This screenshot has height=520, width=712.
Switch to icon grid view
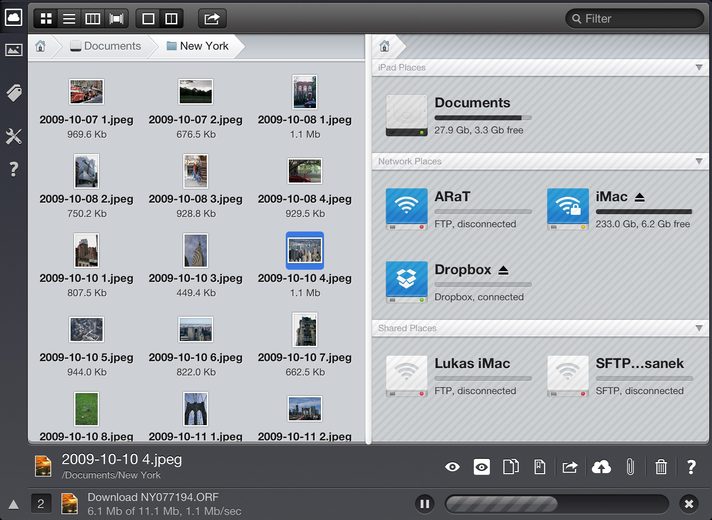(46, 19)
